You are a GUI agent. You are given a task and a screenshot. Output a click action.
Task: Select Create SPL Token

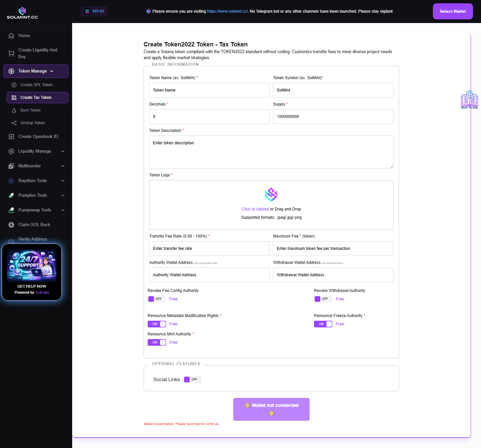[x=36, y=85]
